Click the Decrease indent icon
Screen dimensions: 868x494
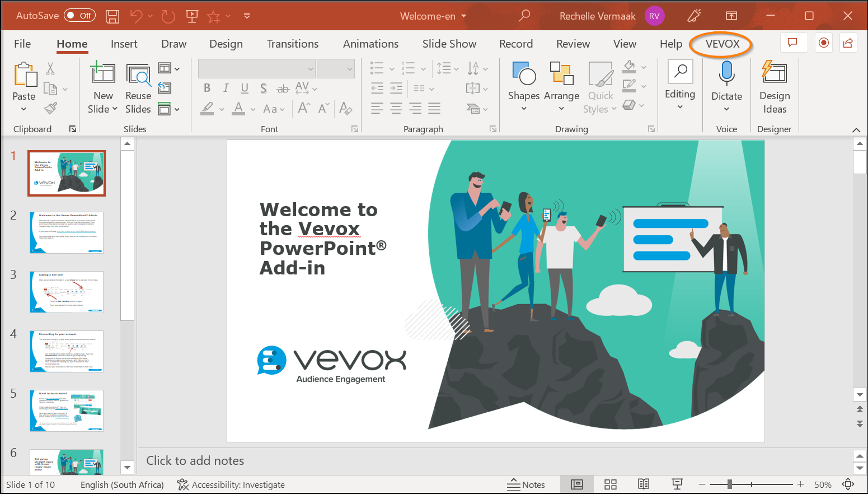tap(377, 88)
